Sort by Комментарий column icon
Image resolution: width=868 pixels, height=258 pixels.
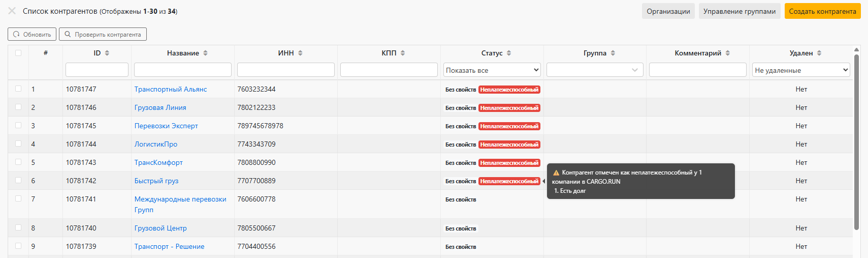coord(728,53)
